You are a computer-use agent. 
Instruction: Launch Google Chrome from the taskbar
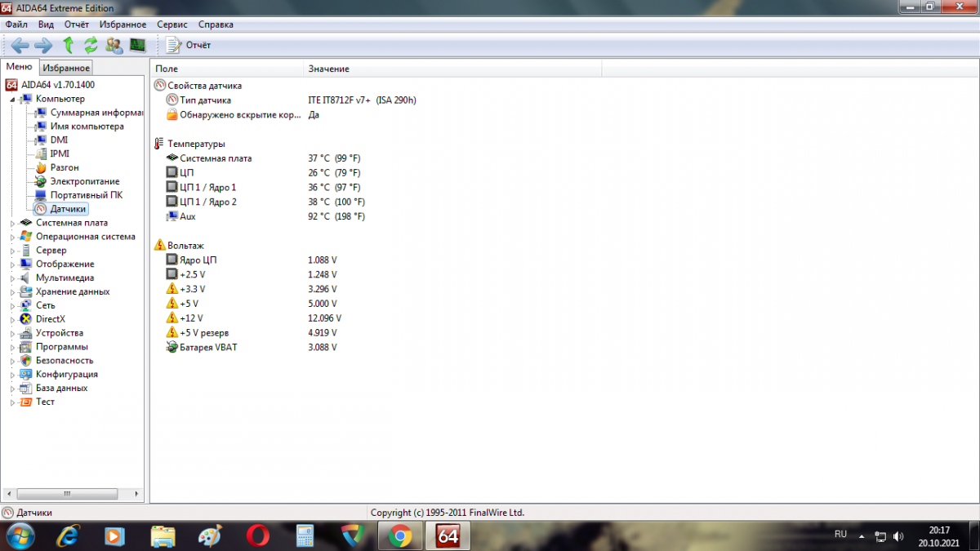[399, 535]
